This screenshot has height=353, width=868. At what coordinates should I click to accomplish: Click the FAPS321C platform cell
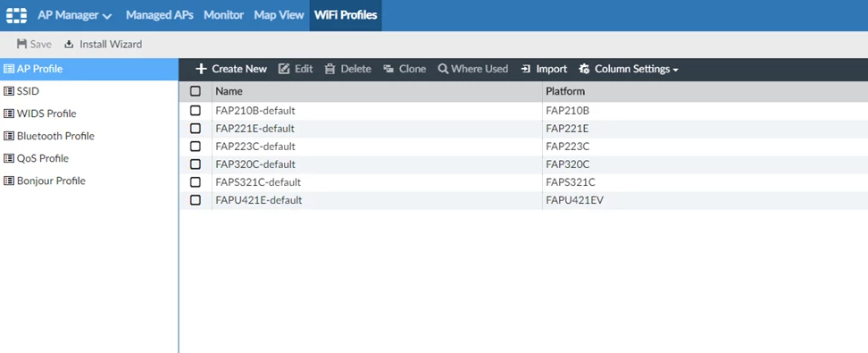[570, 182]
